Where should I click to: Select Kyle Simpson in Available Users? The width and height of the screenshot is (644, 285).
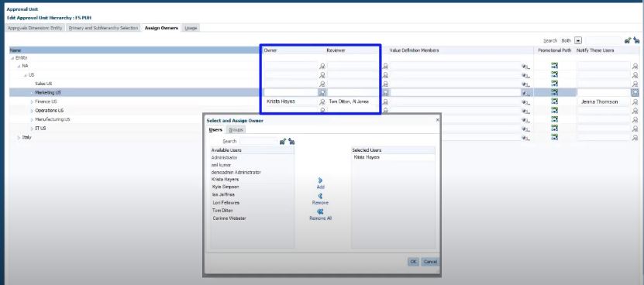pos(226,187)
